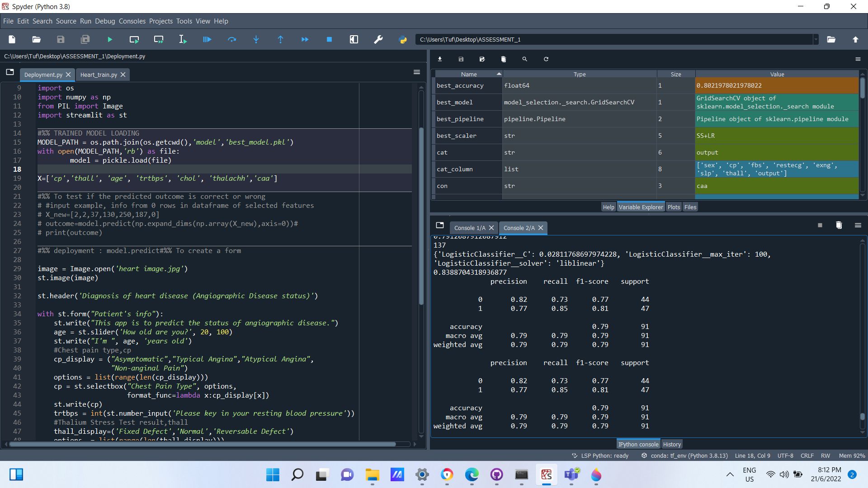Switch to the Heart_train.py tab

click(99, 75)
